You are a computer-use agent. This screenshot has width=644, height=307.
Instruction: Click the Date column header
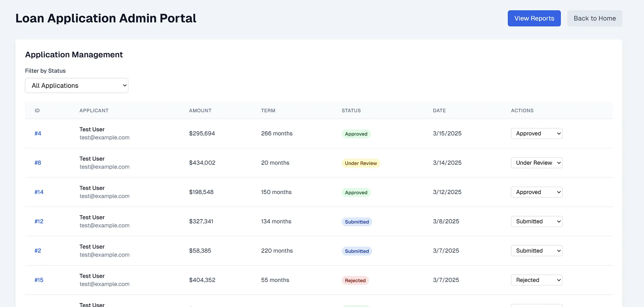[x=439, y=111]
